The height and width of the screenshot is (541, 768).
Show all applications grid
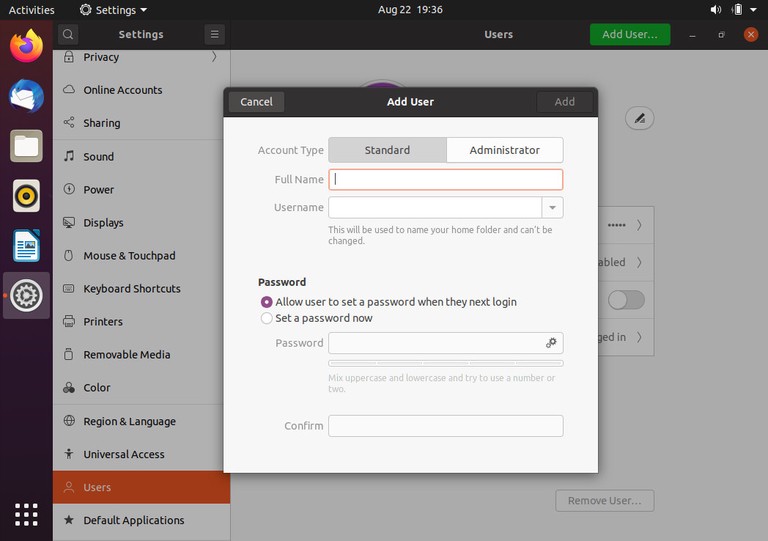(26, 515)
